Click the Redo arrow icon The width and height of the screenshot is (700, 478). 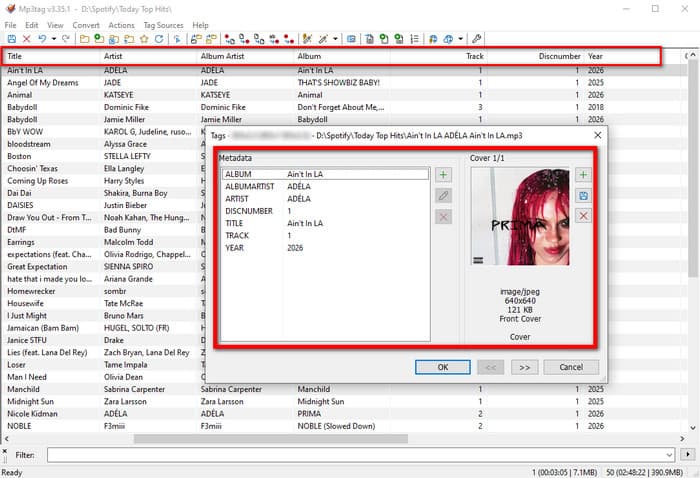click(x=66, y=39)
